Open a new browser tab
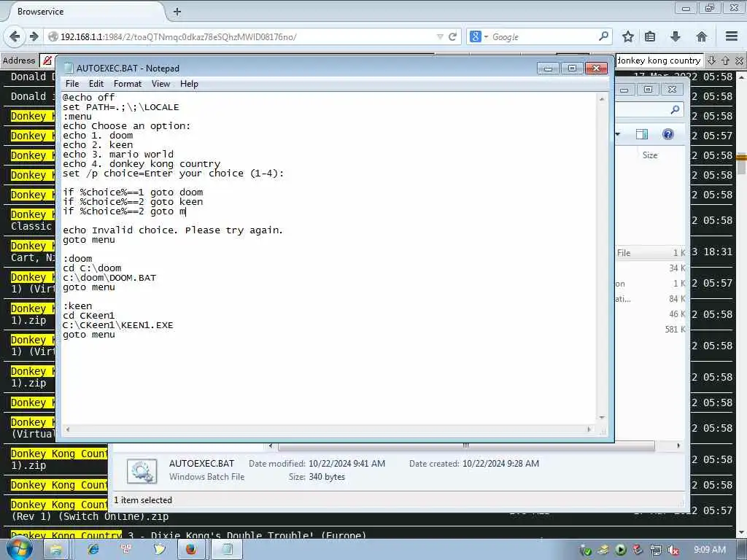 coord(177,12)
